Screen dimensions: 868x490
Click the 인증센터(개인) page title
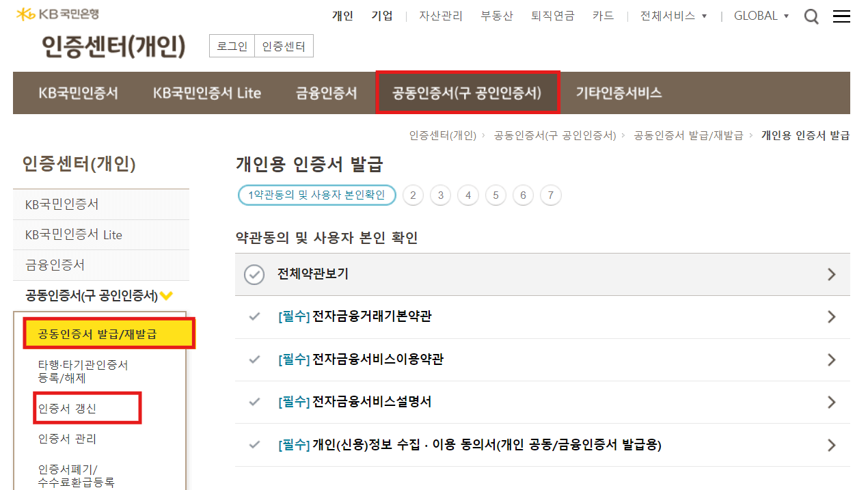(113, 46)
